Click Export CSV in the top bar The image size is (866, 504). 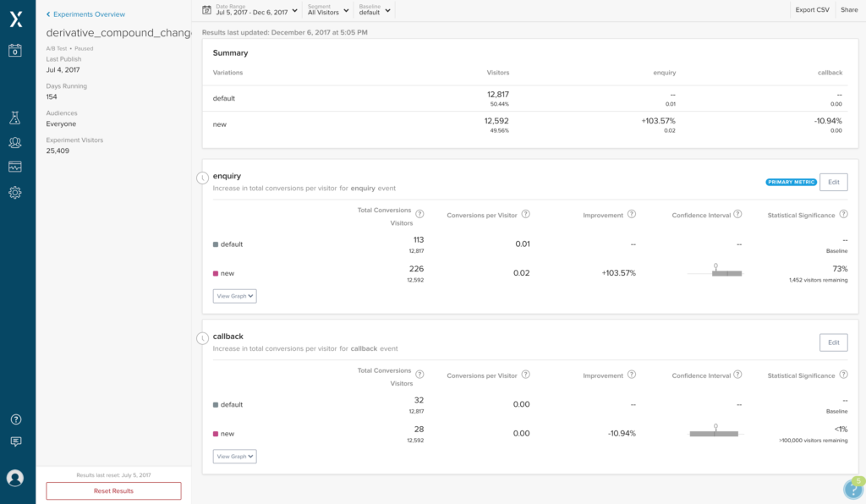[x=812, y=10]
